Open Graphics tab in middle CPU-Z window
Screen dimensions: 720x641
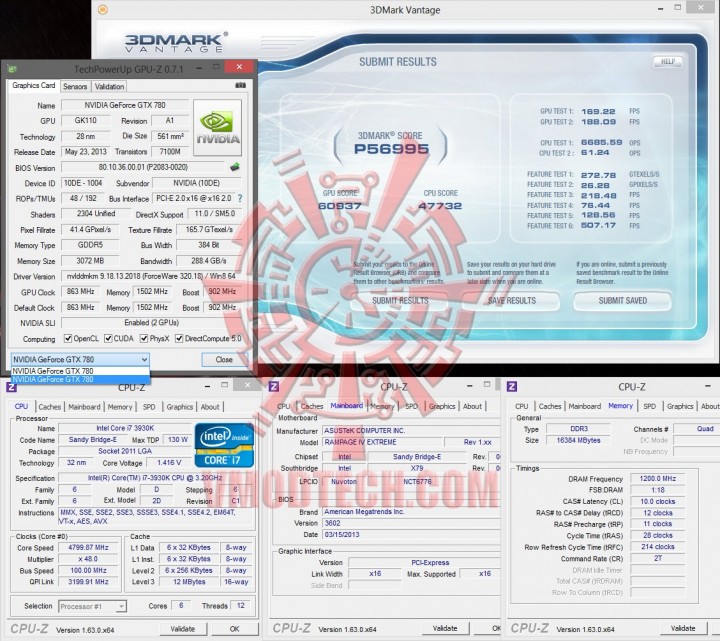pos(442,406)
